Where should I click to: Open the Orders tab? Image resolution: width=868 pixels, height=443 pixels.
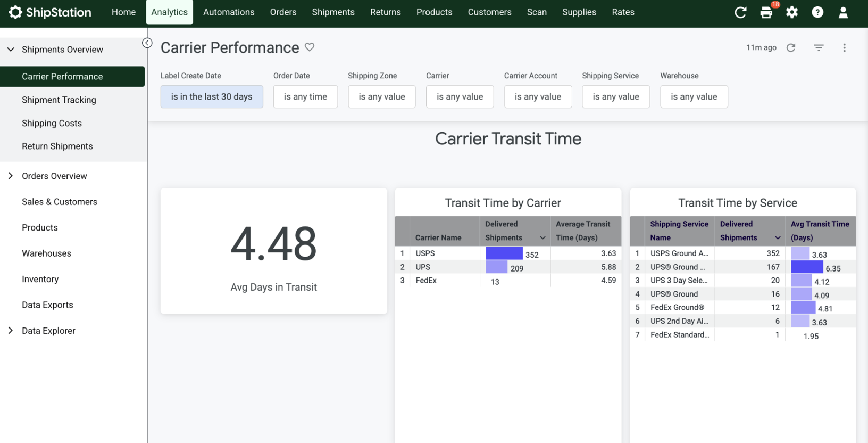coord(283,12)
